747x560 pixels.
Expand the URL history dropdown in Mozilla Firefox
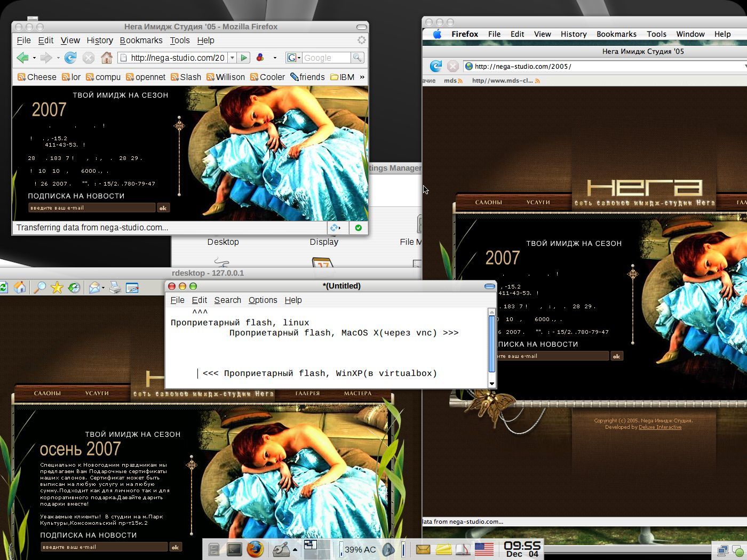232,58
